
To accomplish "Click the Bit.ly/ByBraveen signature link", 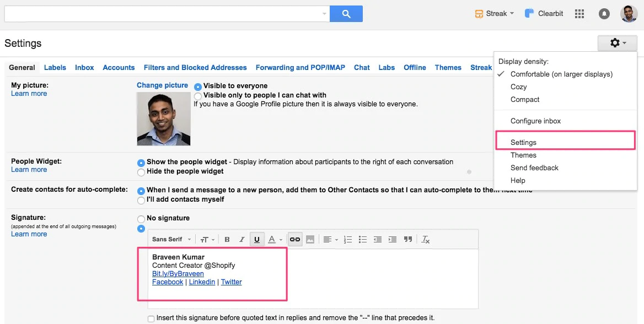I will click(x=178, y=273).
